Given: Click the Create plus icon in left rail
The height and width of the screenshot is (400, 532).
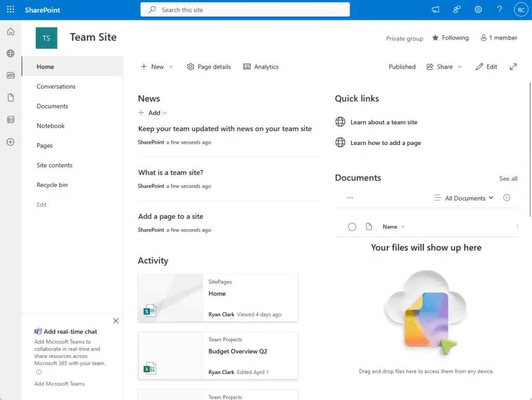Looking at the screenshot, I should (10, 142).
